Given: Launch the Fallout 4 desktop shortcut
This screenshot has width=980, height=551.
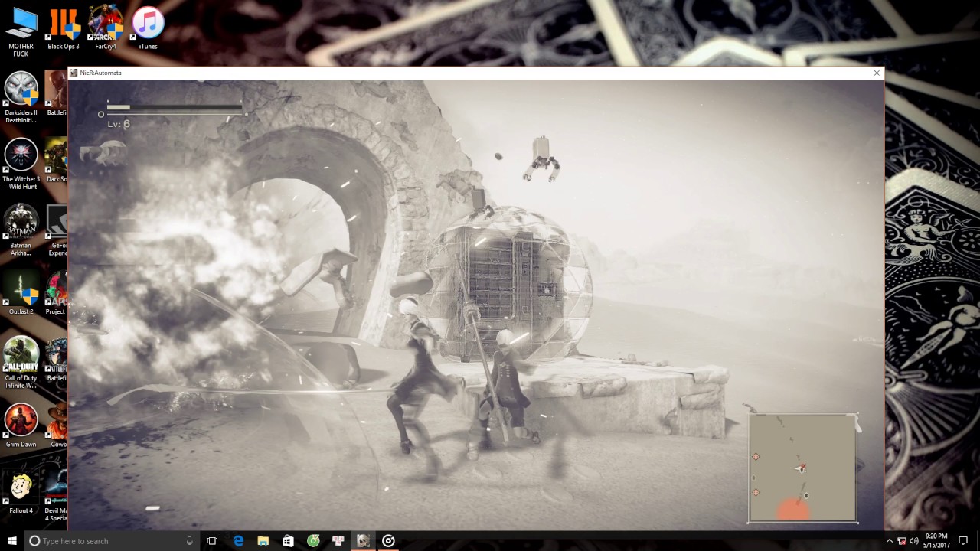Looking at the screenshot, I should coord(21,491).
